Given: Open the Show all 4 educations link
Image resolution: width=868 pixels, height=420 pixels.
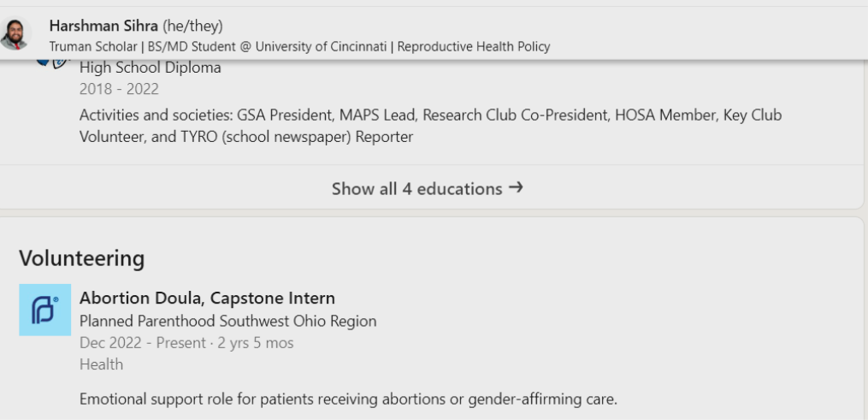Looking at the screenshot, I should coord(428,189).
